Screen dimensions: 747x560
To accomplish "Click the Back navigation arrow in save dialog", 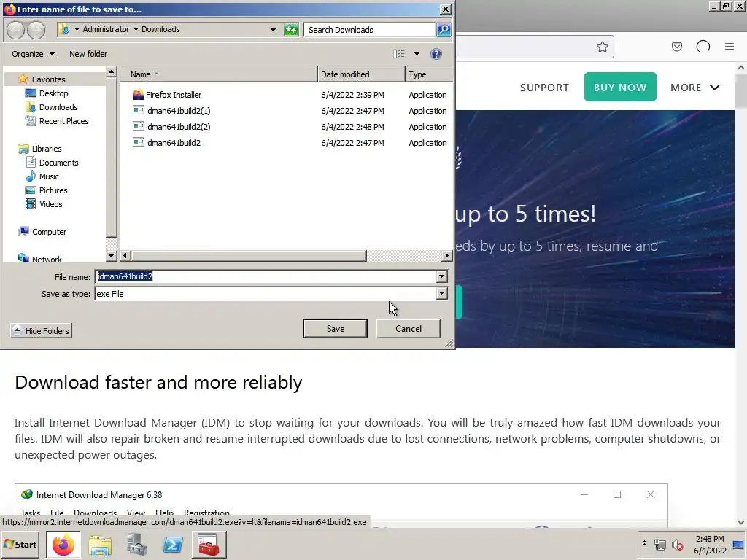I will [16, 30].
